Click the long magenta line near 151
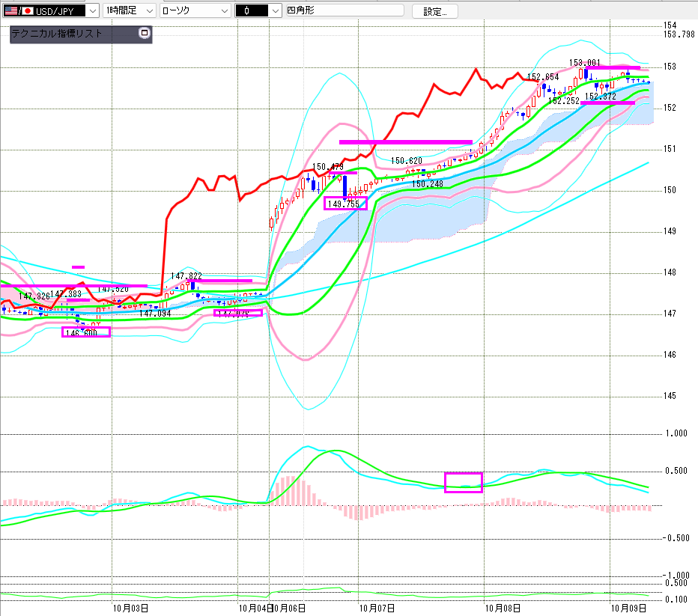698x616 pixels. (405, 141)
